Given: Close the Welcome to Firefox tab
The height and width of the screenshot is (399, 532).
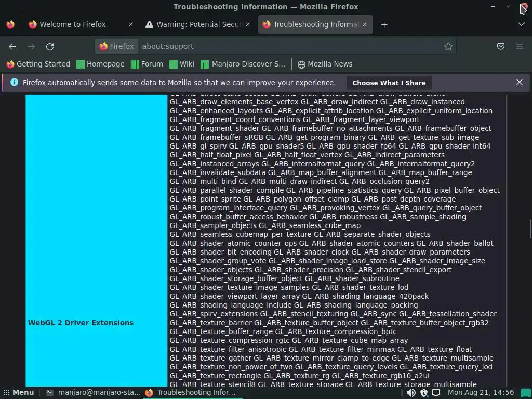Looking at the screenshot, I should tap(130, 24).
